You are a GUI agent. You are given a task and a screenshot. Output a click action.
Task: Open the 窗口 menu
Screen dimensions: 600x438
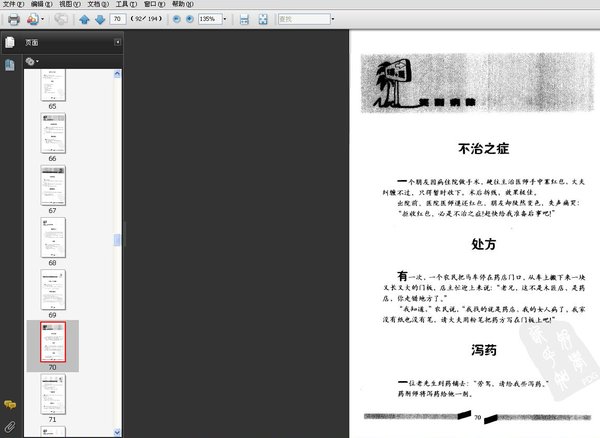[154, 4]
